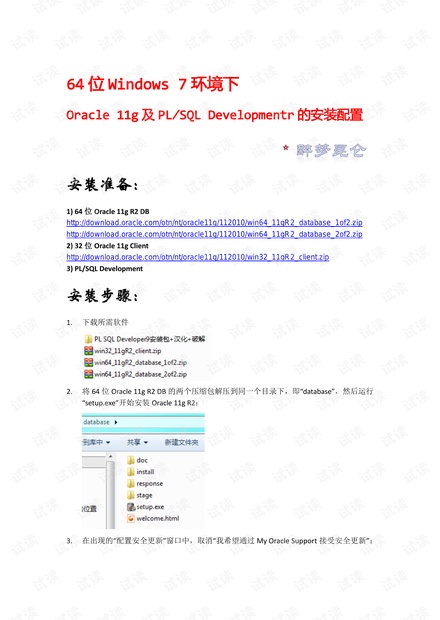Click the file name win64_11gR2_database_2of2.zip

pos(140,374)
